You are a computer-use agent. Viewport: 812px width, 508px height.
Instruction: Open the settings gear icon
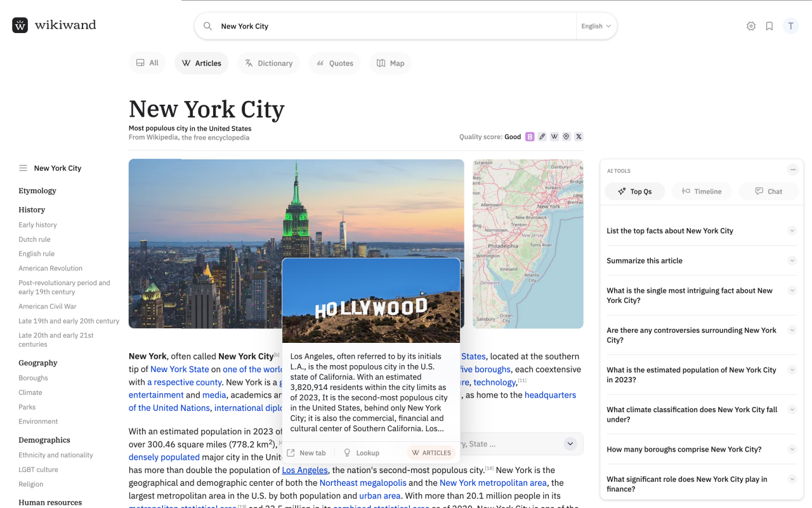coord(750,26)
